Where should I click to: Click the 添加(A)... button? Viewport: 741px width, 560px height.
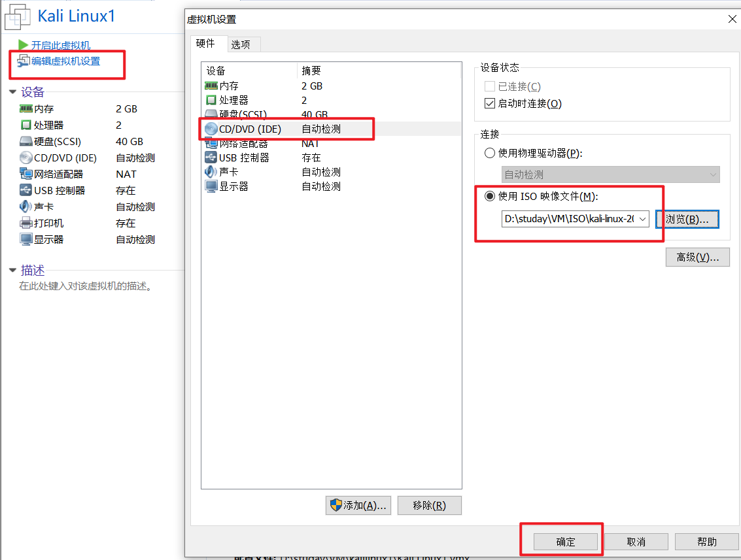tap(358, 505)
